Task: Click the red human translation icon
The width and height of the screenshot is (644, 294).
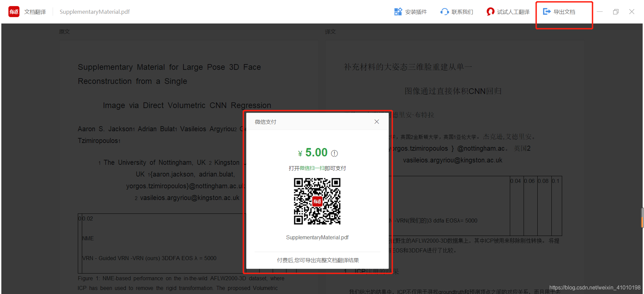Action: pos(490,12)
